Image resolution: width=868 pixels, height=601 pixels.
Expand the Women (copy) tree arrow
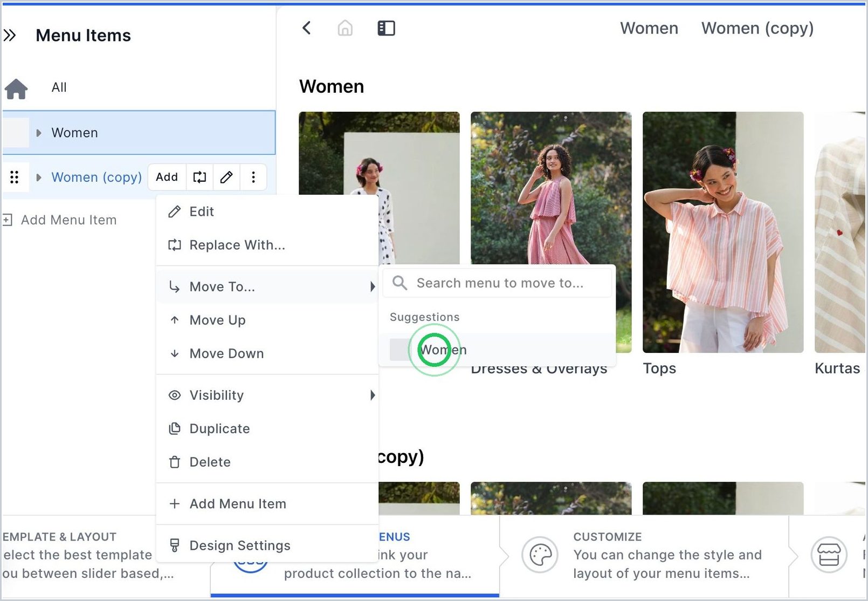[39, 177]
